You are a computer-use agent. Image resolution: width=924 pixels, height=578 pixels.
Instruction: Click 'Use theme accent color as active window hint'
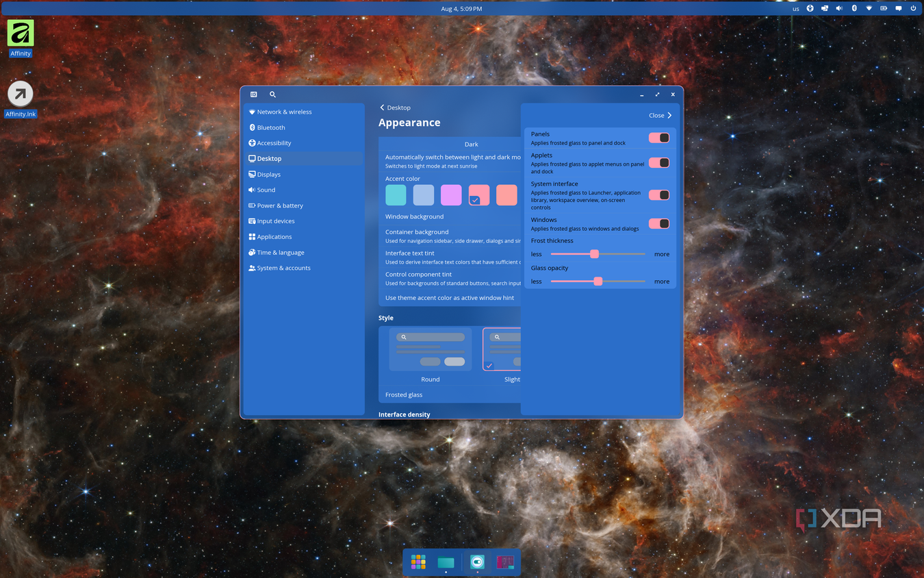[450, 298]
